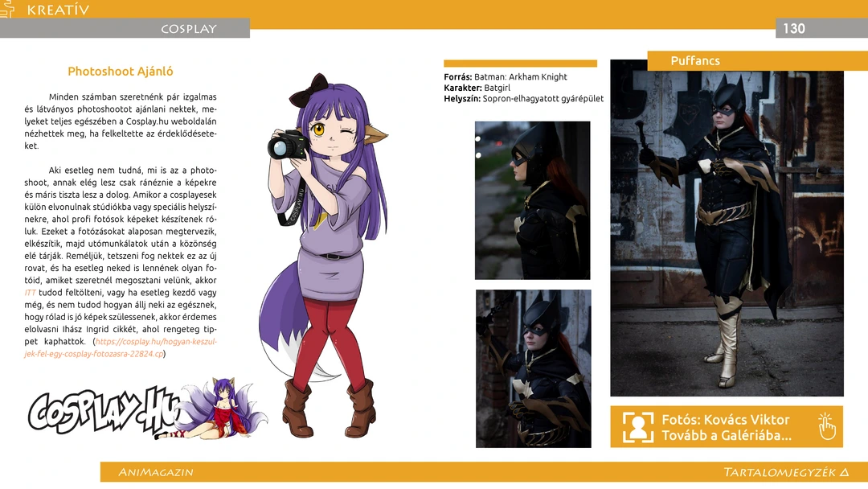Click the Puffancs cosplayer name label

695,61
